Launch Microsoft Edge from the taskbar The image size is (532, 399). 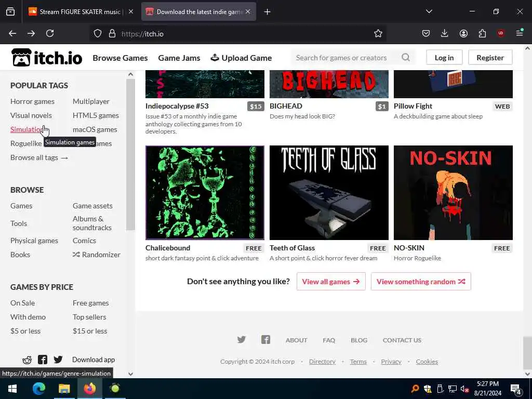click(38, 389)
